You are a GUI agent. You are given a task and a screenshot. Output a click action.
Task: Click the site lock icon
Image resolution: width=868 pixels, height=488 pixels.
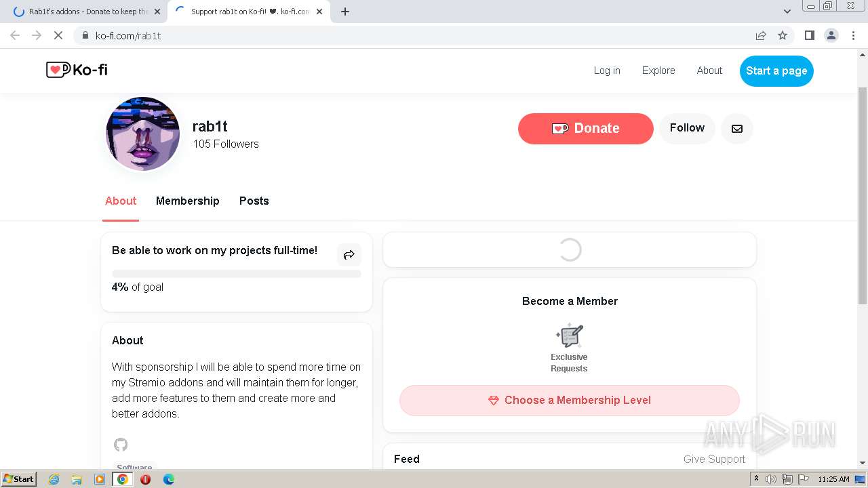[x=85, y=35]
